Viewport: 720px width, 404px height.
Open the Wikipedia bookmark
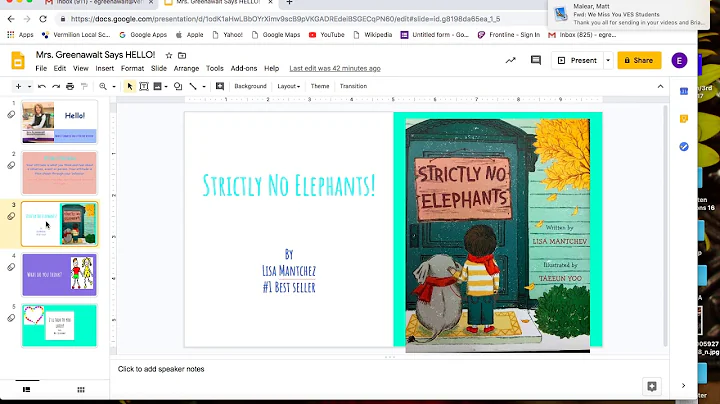pos(373,35)
